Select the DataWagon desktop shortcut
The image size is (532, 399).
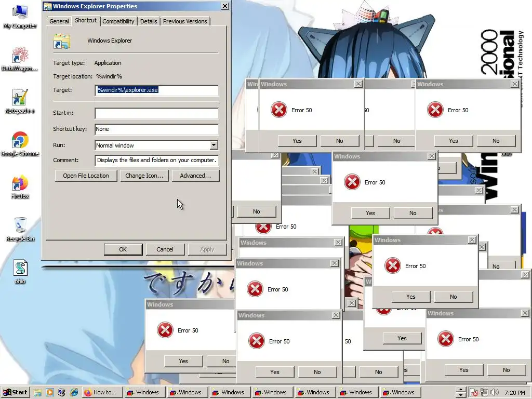click(x=20, y=59)
